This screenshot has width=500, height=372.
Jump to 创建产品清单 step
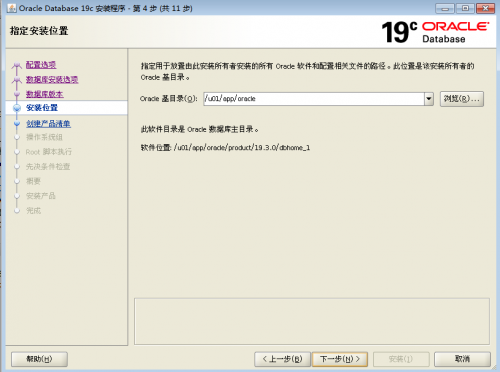click(x=48, y=124)
